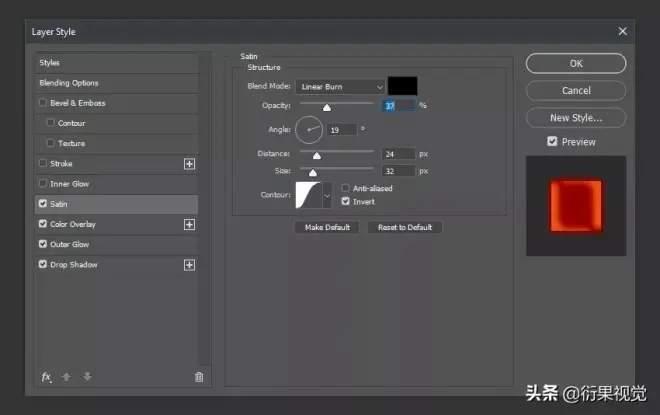Select the Drop Shadow row
This screenshot has height=415, width=660.
tap(117, 265)
